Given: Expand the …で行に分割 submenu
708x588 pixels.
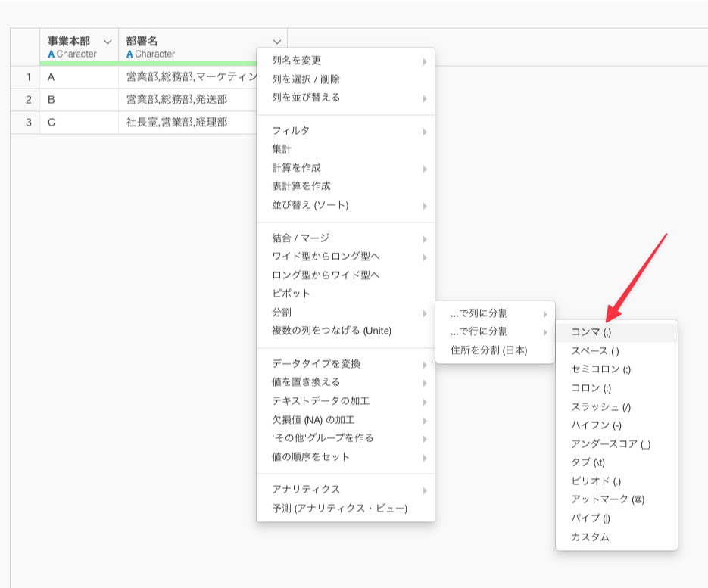Looking at the screenshot, I should [x=479, y=331].
